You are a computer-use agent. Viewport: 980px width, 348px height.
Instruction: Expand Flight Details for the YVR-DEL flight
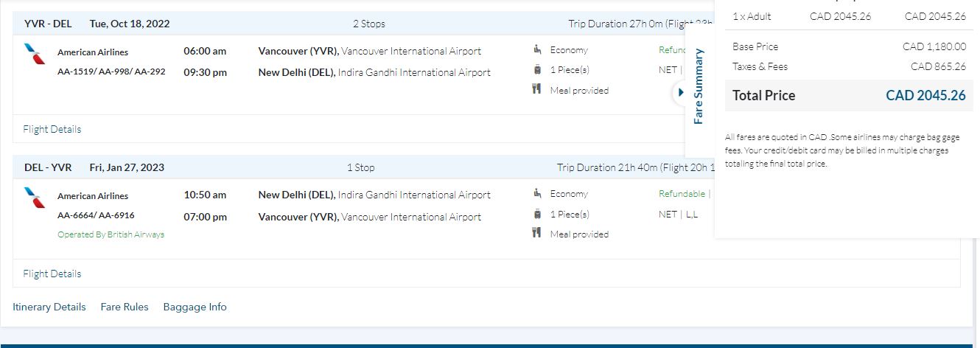pos(52,129)
